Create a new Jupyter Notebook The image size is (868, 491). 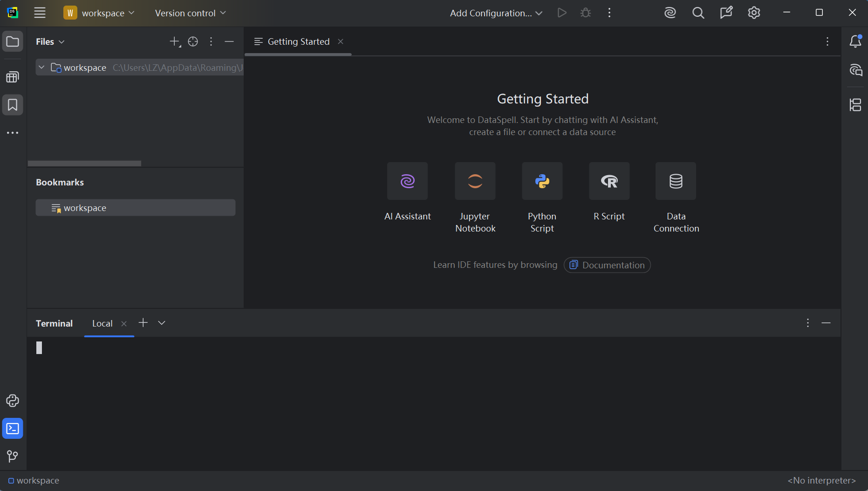coord(475,181)
